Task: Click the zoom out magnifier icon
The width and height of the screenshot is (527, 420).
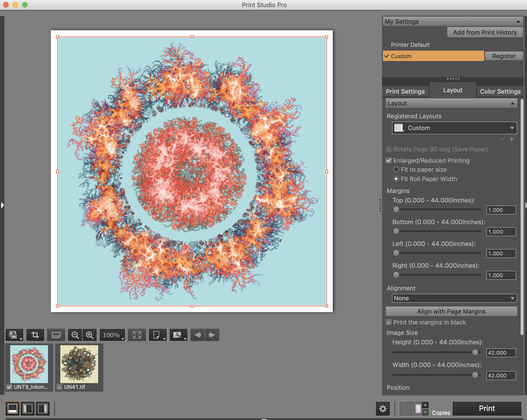Action: point(75,335)
